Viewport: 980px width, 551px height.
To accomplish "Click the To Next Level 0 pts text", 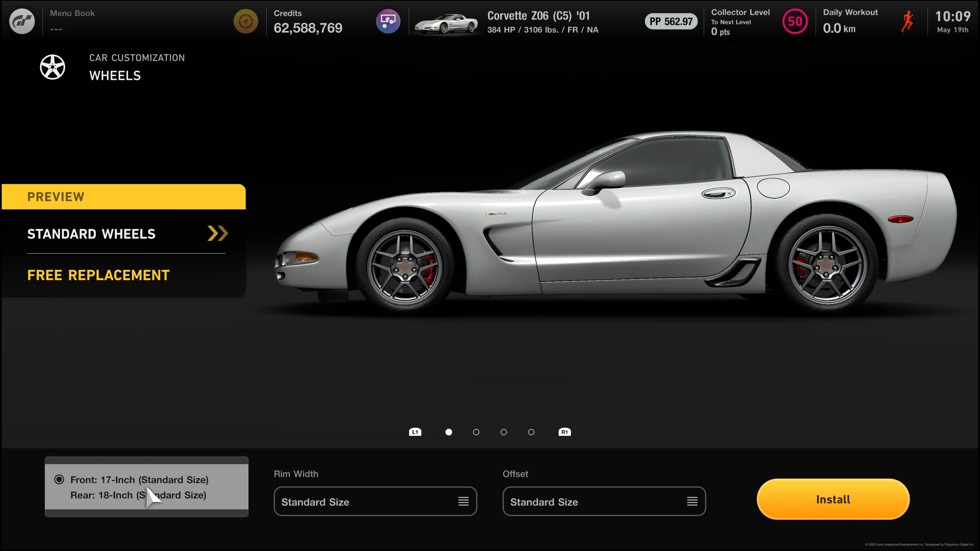I will tap(731, 28).
